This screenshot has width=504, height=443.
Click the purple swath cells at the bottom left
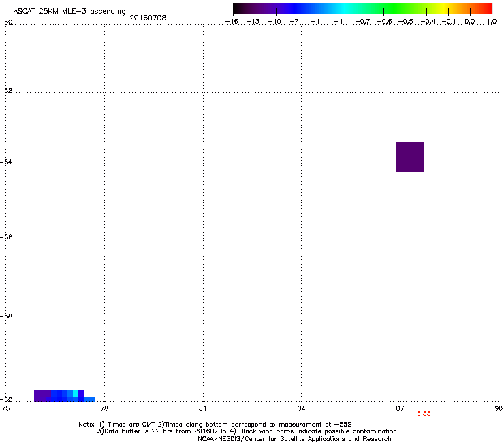click(x=42, y=396)
